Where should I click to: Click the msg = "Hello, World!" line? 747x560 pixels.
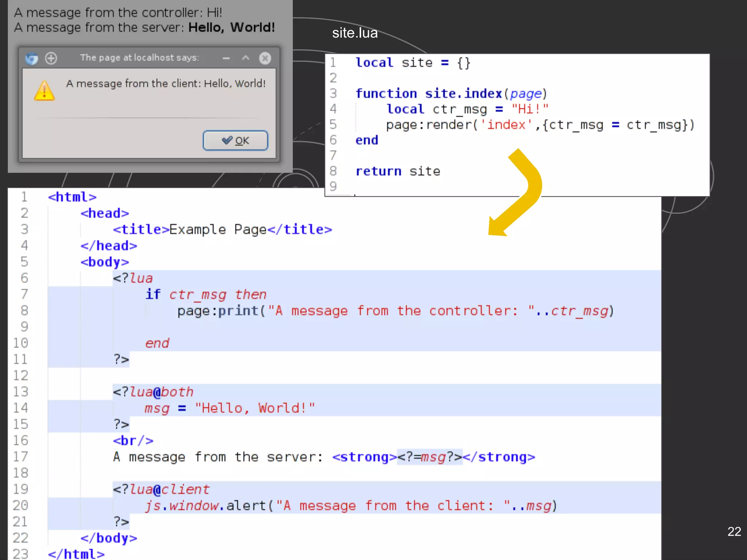point(230,408)
